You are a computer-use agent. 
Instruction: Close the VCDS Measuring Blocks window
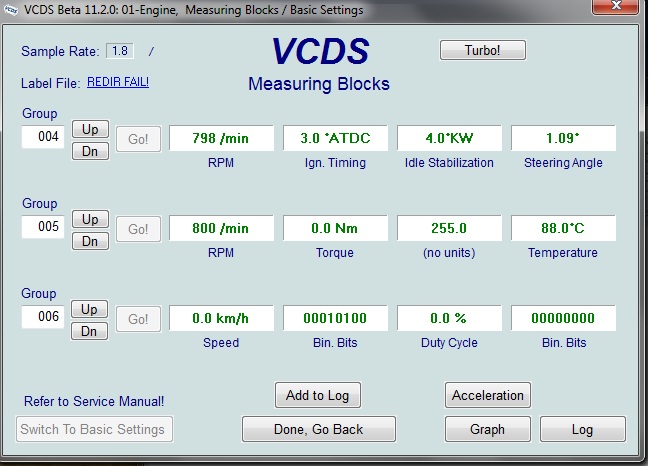coord(616,6)
